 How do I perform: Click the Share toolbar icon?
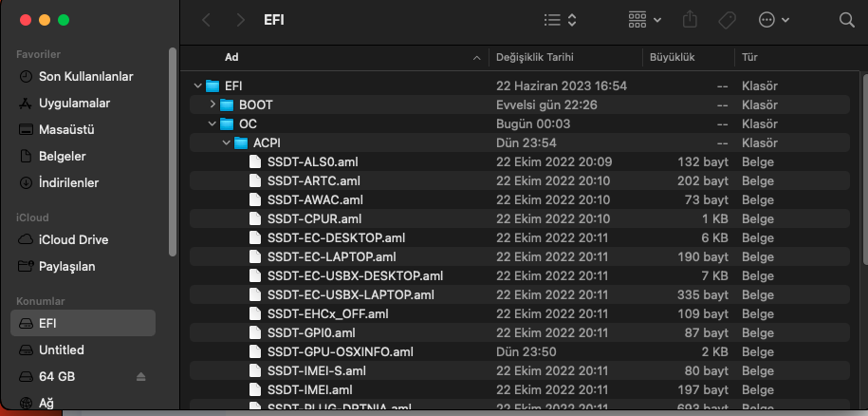point(691,20)
